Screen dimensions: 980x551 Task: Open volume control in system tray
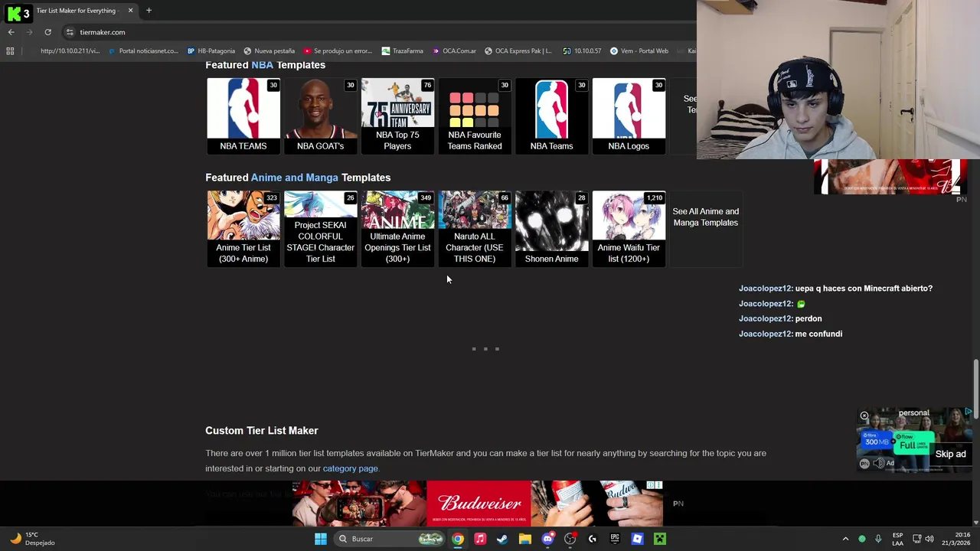929,539
